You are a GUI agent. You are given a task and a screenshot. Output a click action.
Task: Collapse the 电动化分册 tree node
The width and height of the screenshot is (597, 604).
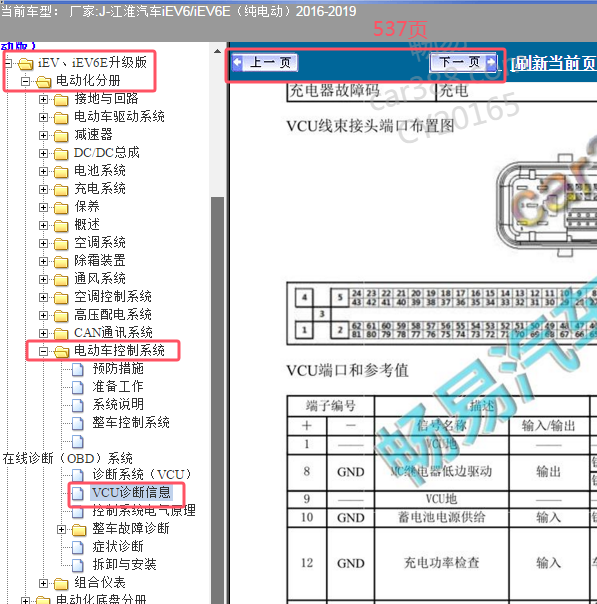[26, 81]
